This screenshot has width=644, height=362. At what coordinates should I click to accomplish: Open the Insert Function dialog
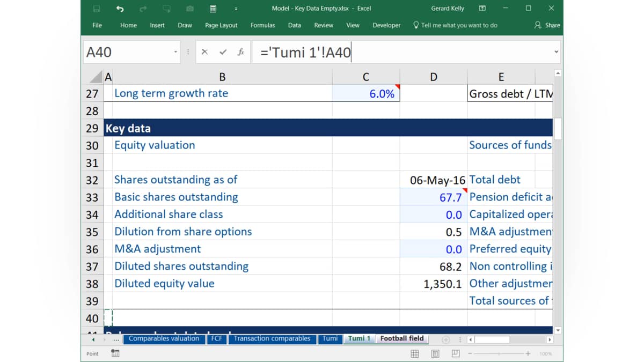[x=241, y=52]
